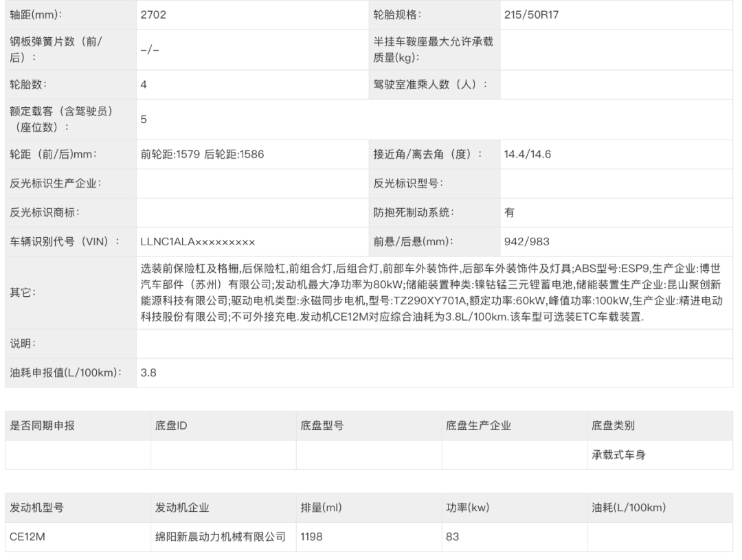Click the track value 前轮距:1579 后轮距:1586
Screen dimensions: 742x560
tap(202, 155)
